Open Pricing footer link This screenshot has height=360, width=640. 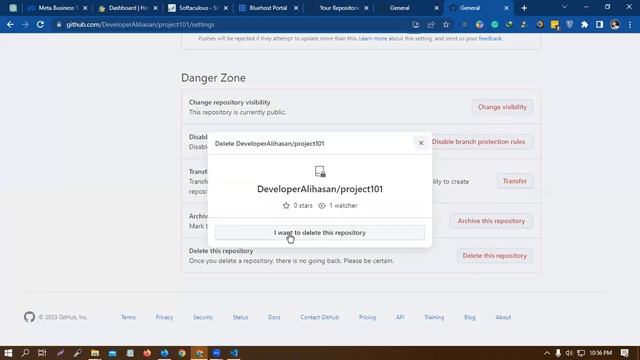(367, 317)
